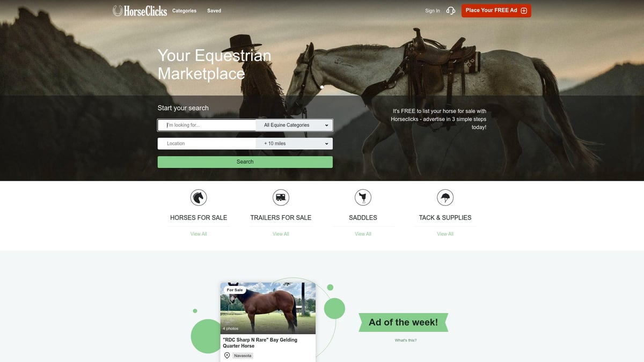Click the Sign In link
The width and height of the screenshot is (644, 362).
coord(433,11)
